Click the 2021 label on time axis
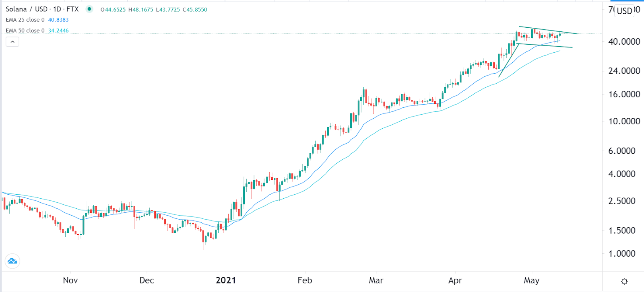The image size is (644, 292). pos(226,280)
